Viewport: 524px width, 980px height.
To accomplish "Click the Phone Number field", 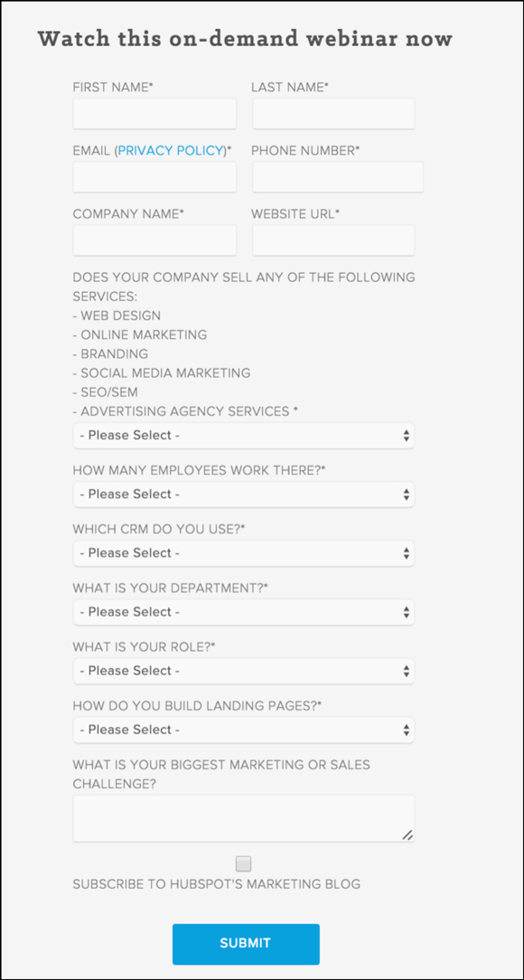I will [x=338, y=177].
